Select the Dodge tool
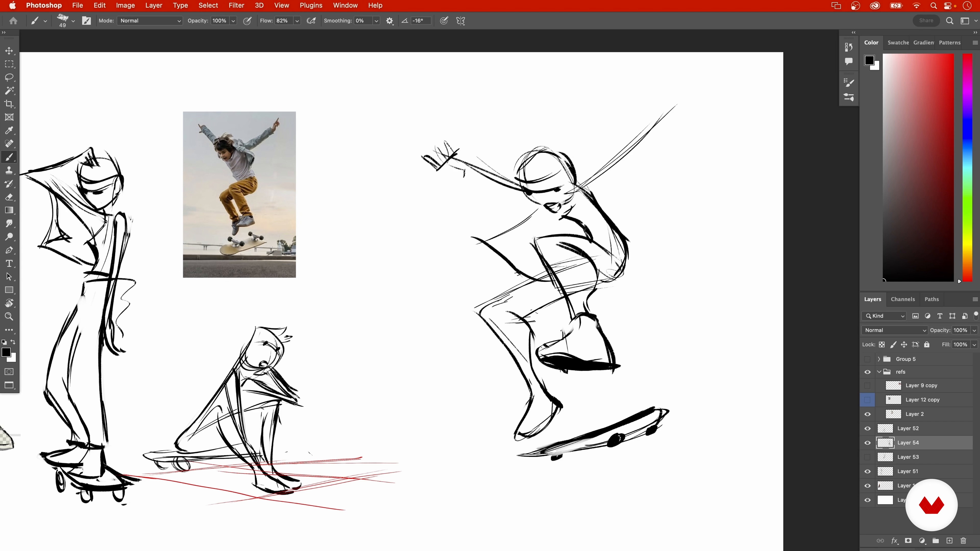Screen dimensions: 980x551 click(9, 237)
